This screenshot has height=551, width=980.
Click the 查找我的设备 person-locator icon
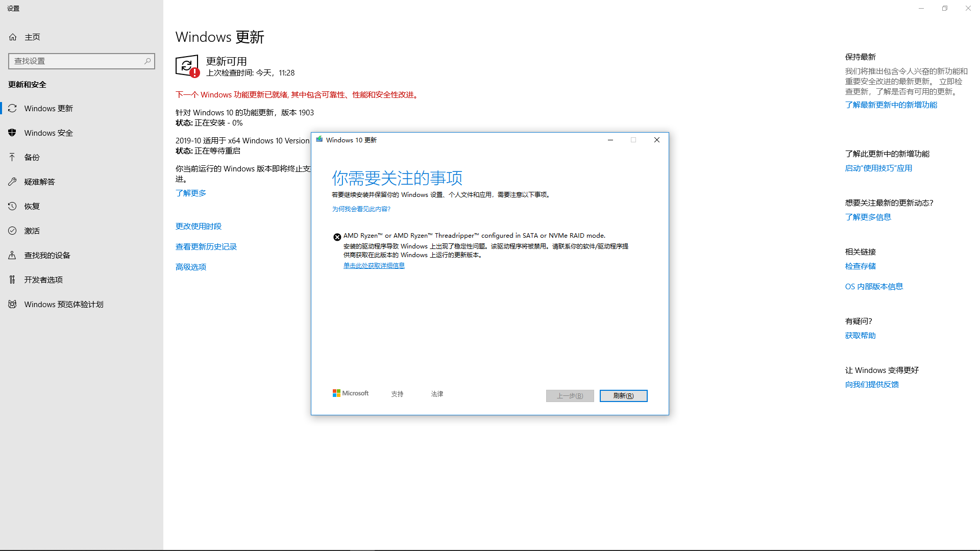(x=13, y=256)
